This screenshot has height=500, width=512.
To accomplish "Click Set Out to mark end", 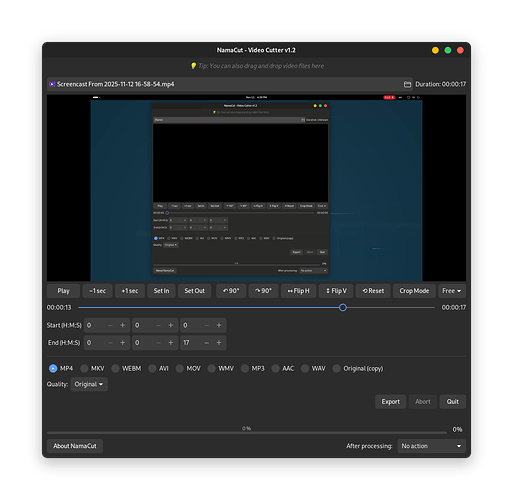I will click(x=194, y=291).
